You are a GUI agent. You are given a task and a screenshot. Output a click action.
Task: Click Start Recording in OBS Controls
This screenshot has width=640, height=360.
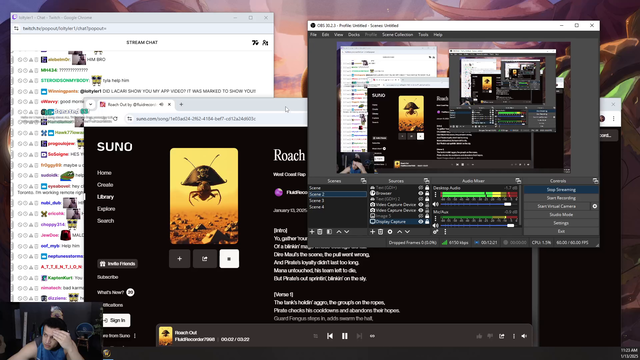pyautogui.click(x=561, y=198)
